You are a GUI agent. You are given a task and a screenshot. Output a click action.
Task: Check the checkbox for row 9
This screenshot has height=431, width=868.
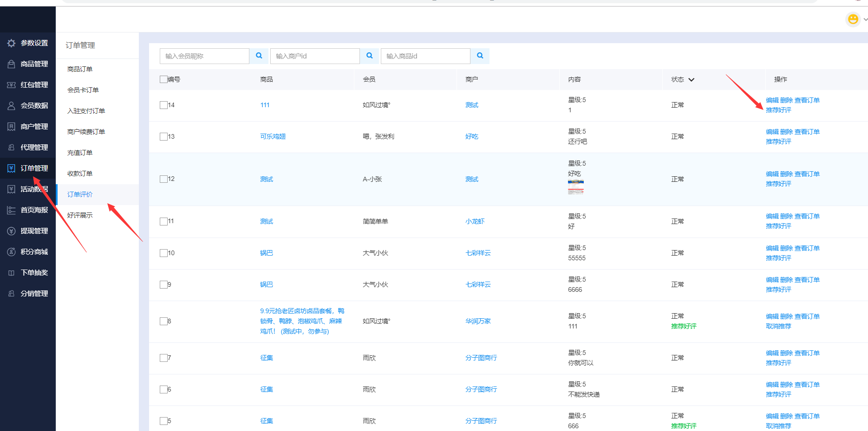[x=163, y=284]
